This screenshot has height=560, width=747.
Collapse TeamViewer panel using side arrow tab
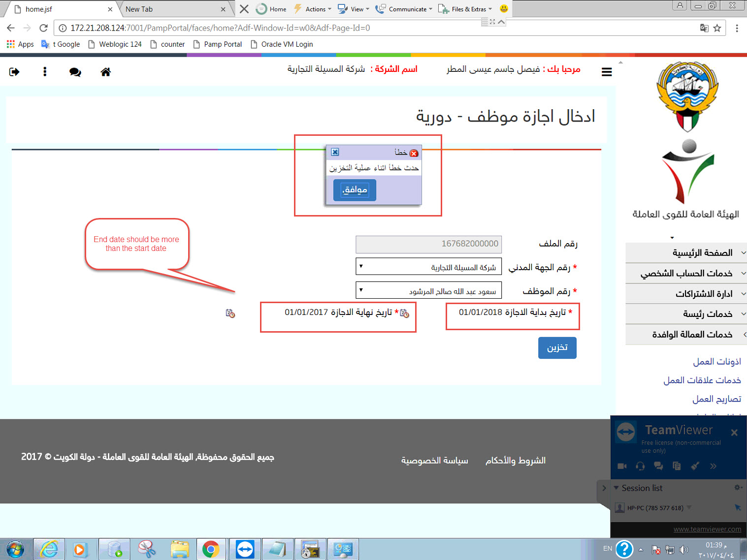tap(604, 489)
